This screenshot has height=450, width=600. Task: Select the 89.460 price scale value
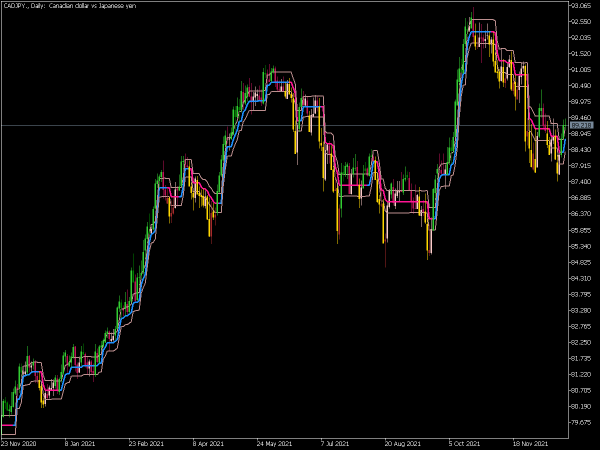pyautogui.click(x=580, y=118)
